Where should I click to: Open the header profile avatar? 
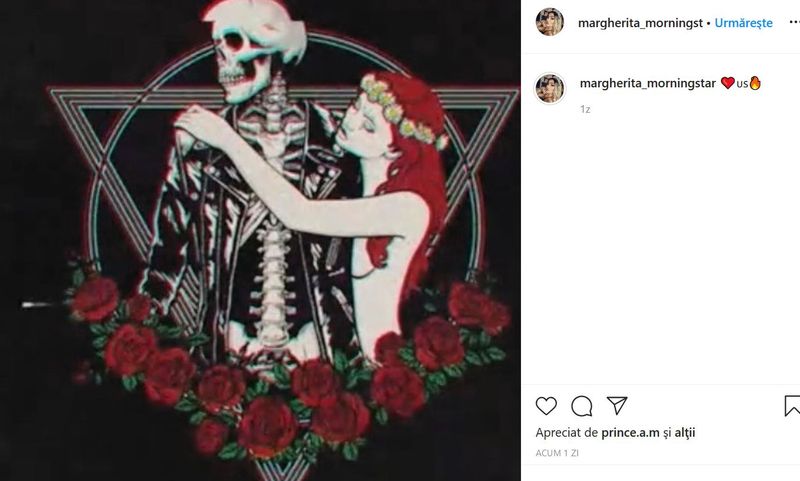point(549,22)
